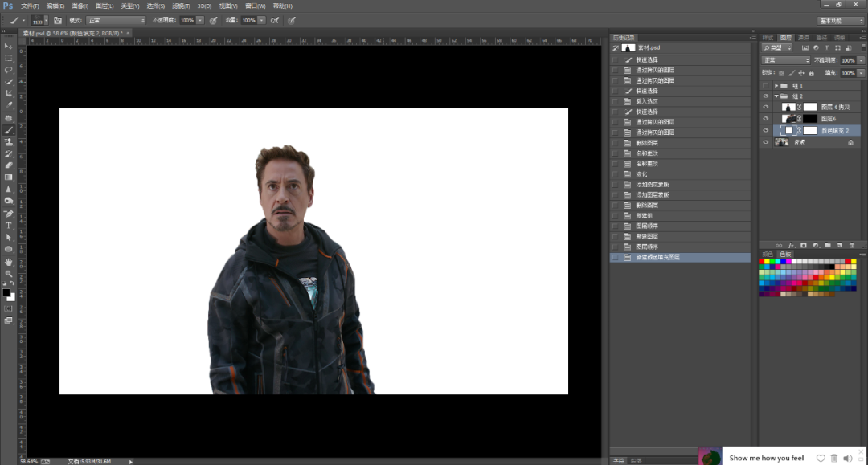Open the layer blend mode dropdown
Screen dimensions: 868x465
click(x=786, y=60)
